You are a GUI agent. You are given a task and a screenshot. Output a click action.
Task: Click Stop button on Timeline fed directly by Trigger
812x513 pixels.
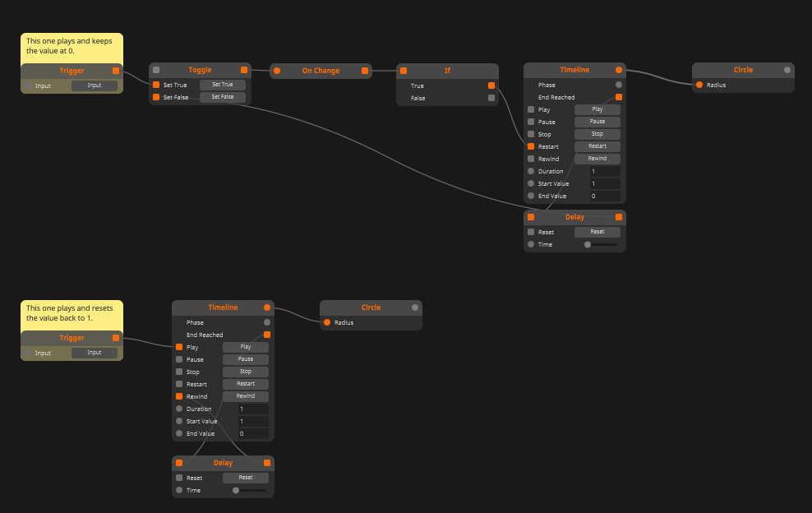point(245,372)
